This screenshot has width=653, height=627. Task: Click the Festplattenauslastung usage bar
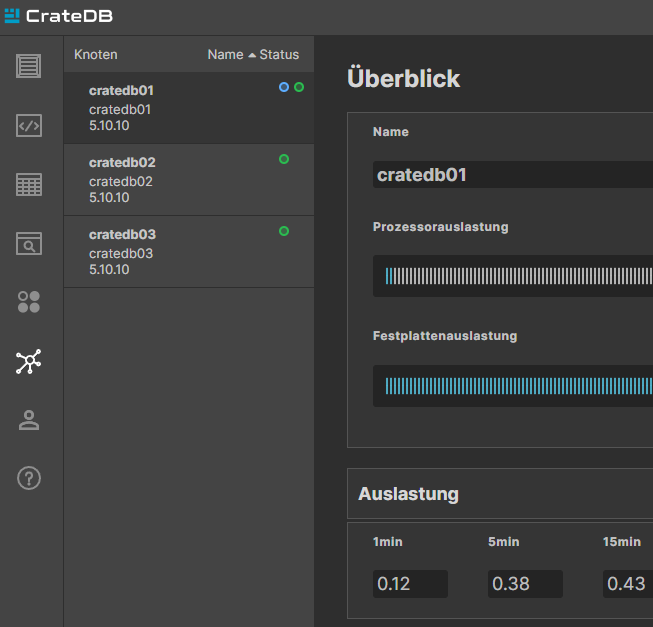pyautogui.click(x=513, y=386)
